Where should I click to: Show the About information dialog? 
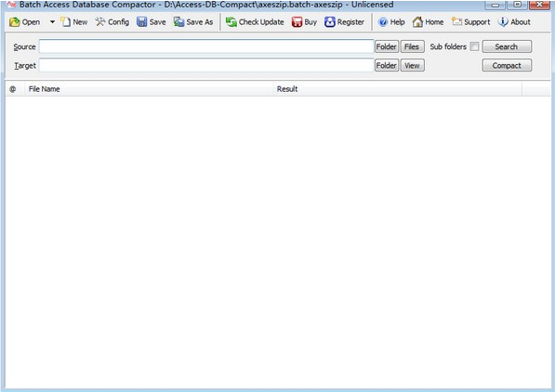coord(514,22)
